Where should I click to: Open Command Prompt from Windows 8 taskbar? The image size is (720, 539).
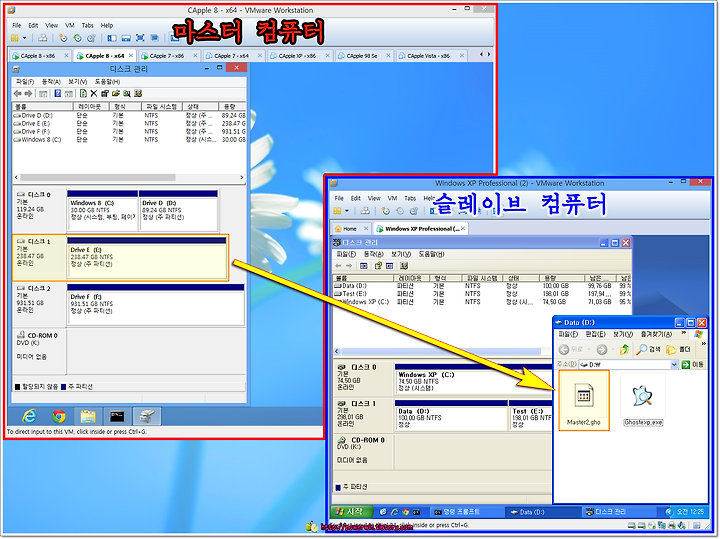118,416
